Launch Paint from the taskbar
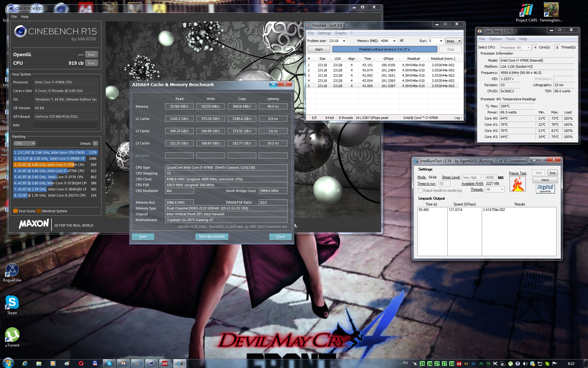 tap(67, 363)
